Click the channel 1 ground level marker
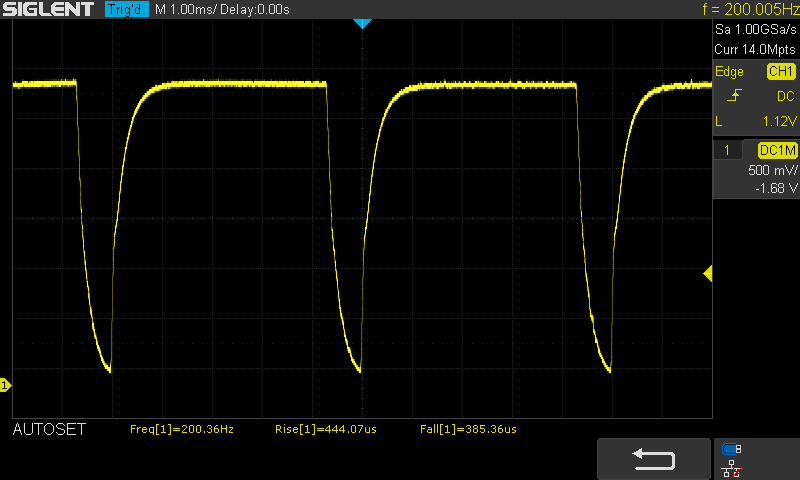800x480 pixels. (6, 385)
